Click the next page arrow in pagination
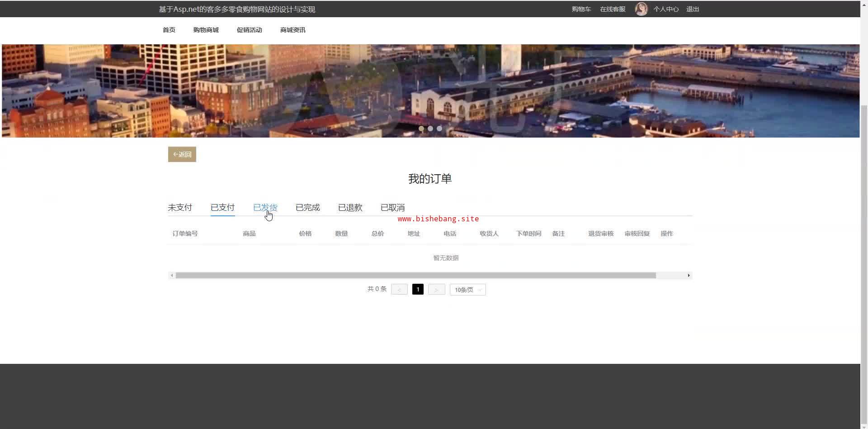868x429 pixels. (436, 290)
